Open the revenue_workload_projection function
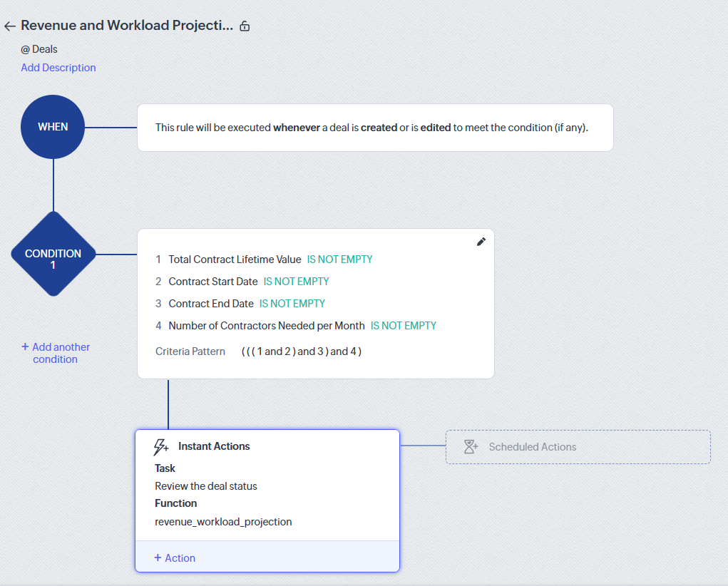The height and width of the screenshot is (586, 728). 223,522
